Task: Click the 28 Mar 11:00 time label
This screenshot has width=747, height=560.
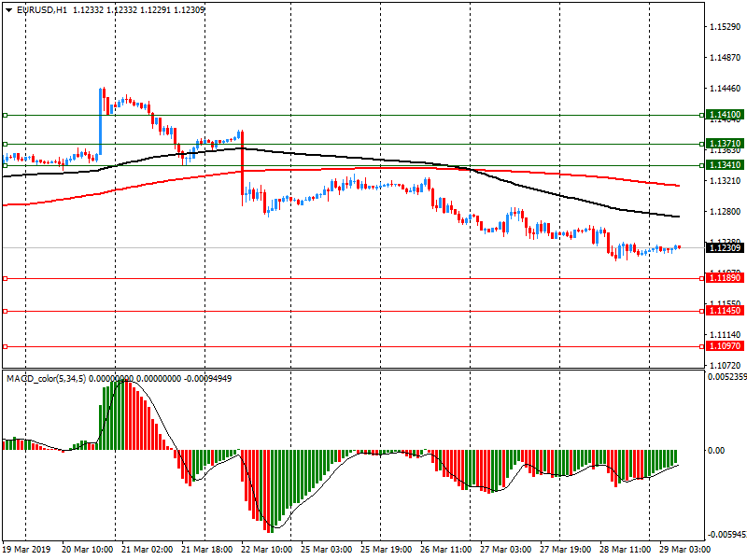Action: (x=625, y=551)
